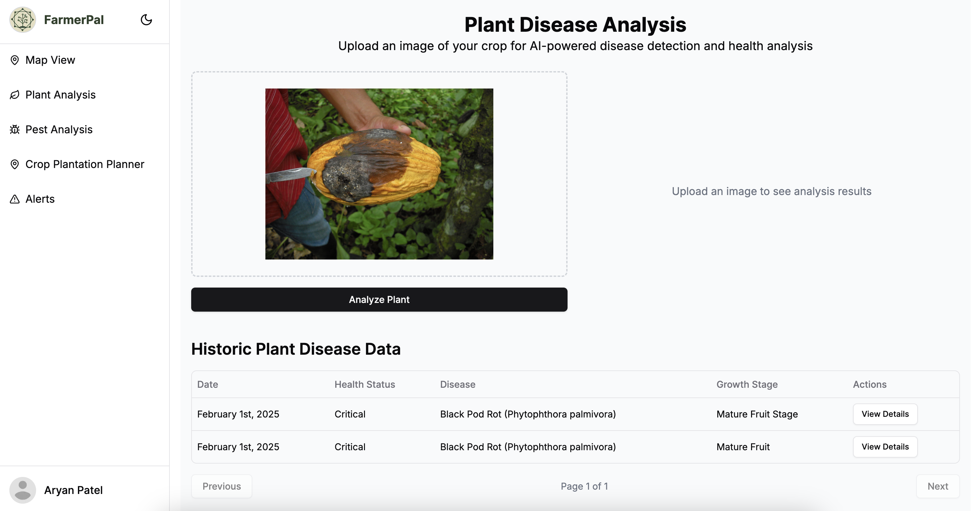This screenshot has height=511, width=980.
Task: Toggle dark mode with moon icon
Action: tap(146, 20)
